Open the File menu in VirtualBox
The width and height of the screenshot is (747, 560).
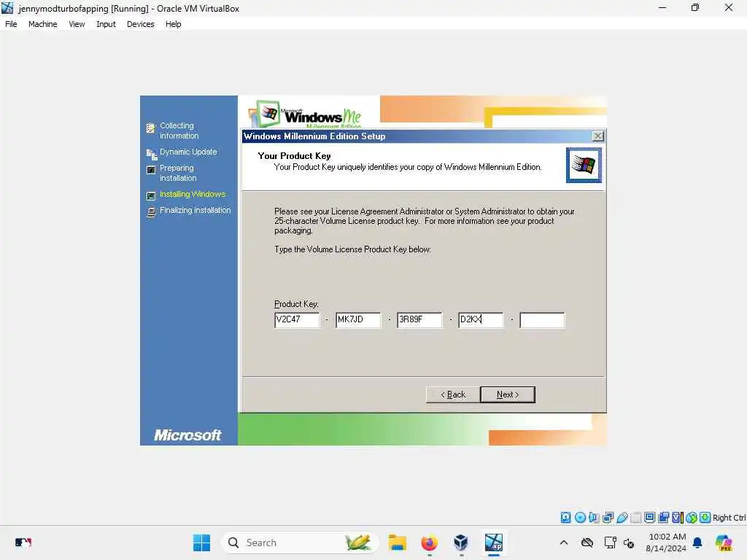pos(11,24)
